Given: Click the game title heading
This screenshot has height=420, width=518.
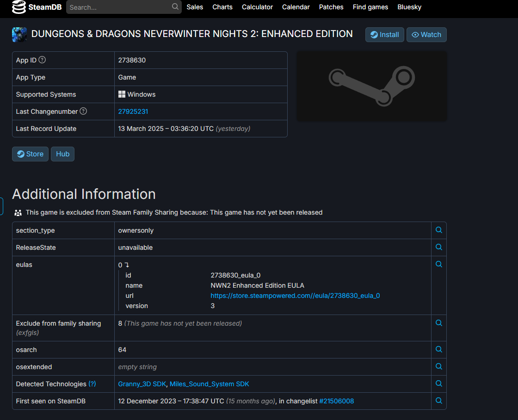Looking at the screenshot, I should [x=192, y=34].
